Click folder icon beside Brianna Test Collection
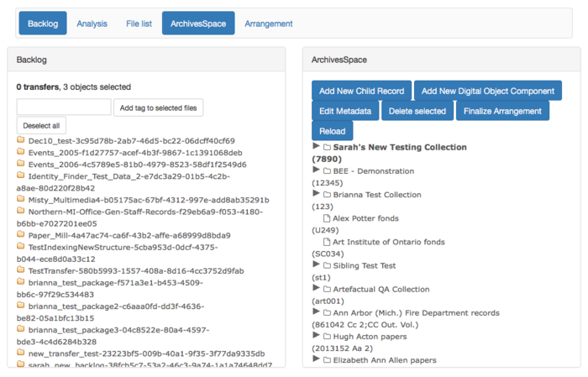This screenshot has height=377, width=588. 328,195
